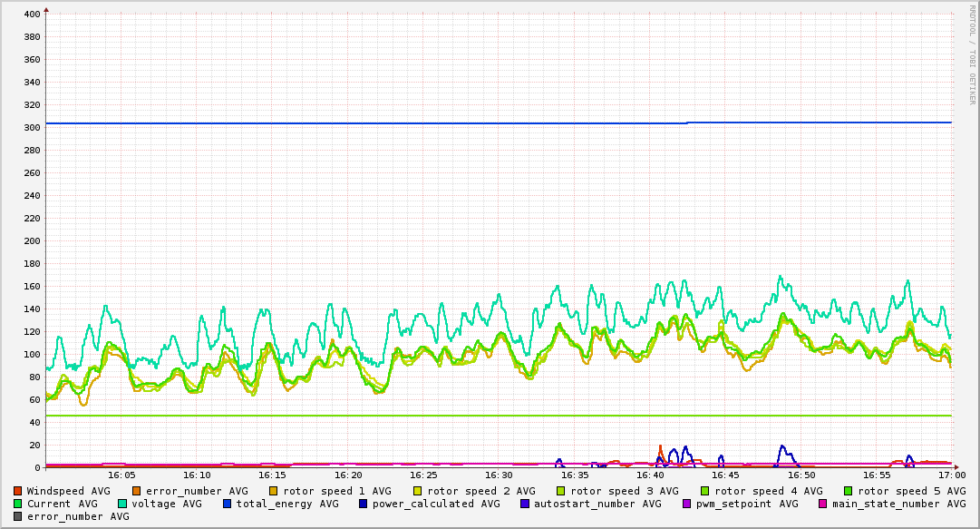
Task: Click the 16:30 time axis label
Action: click(499, 475)
